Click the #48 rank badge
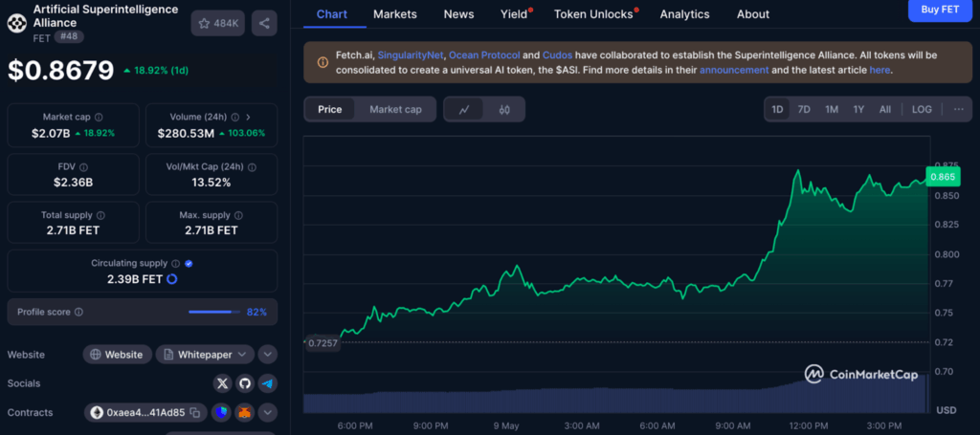The height and width of the screenshot is (435, 980). (69, 37)
